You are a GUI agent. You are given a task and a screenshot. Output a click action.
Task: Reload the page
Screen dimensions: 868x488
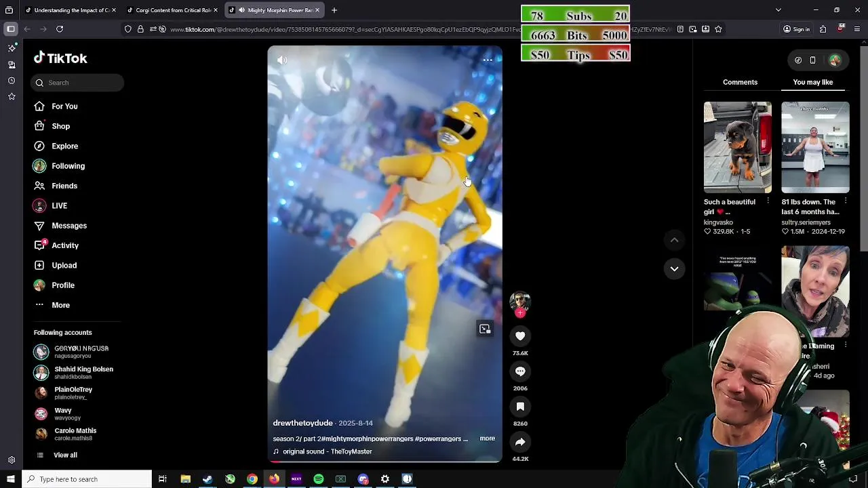point(60,29)
